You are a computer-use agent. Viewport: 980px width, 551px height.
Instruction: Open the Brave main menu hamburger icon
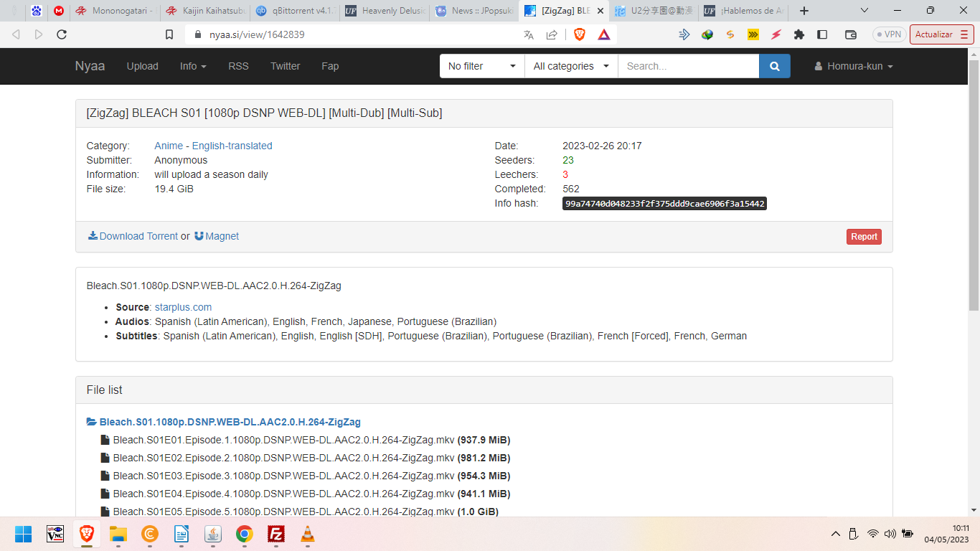(963, 34)
